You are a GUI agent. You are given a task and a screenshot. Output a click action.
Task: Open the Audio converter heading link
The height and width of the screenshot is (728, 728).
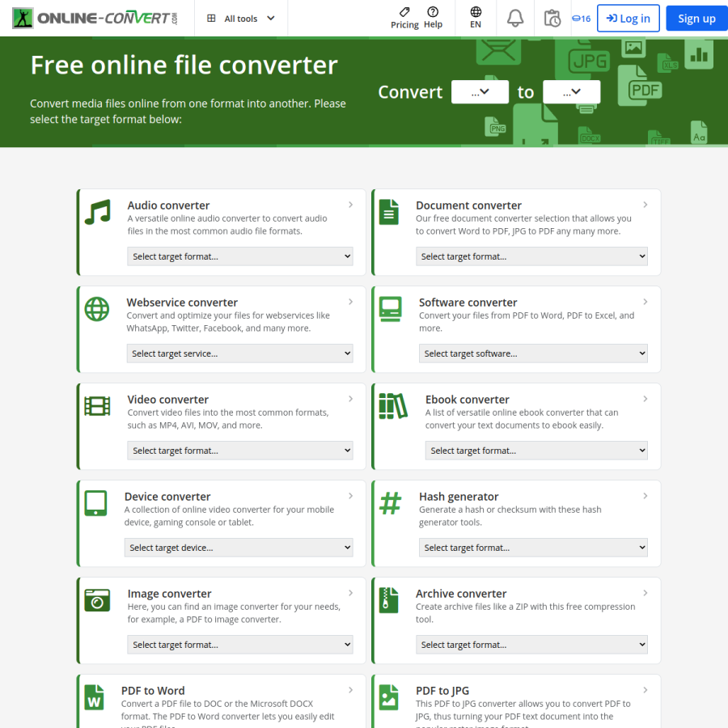pos(168,205)
